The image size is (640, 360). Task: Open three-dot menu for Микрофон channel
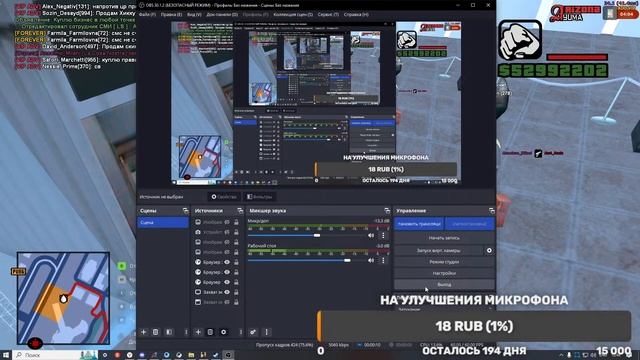[x=383, y=236]
